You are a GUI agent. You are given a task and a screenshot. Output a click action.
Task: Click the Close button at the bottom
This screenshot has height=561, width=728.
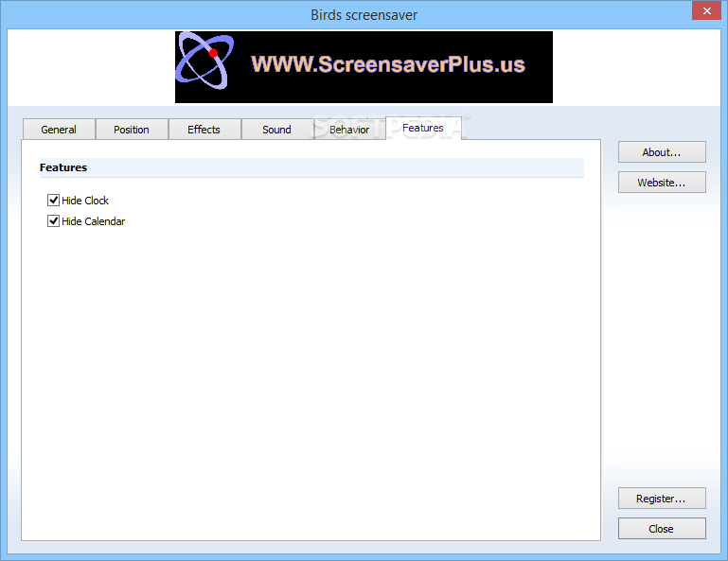pyautogui.click(x=662, y=529)
